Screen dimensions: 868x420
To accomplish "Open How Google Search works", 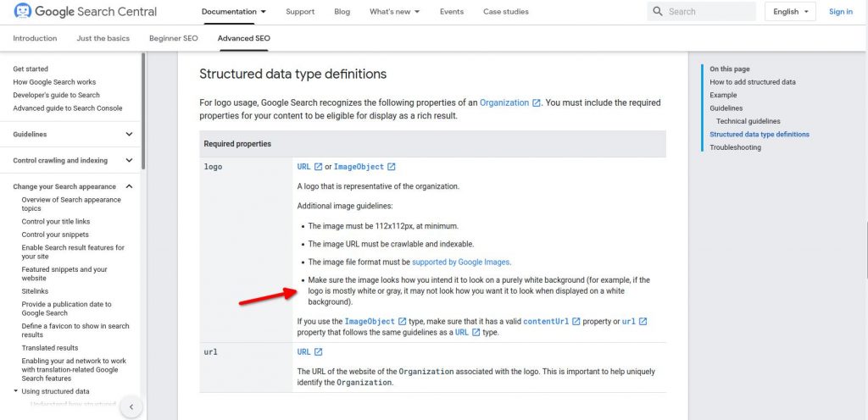I will 54,82.
